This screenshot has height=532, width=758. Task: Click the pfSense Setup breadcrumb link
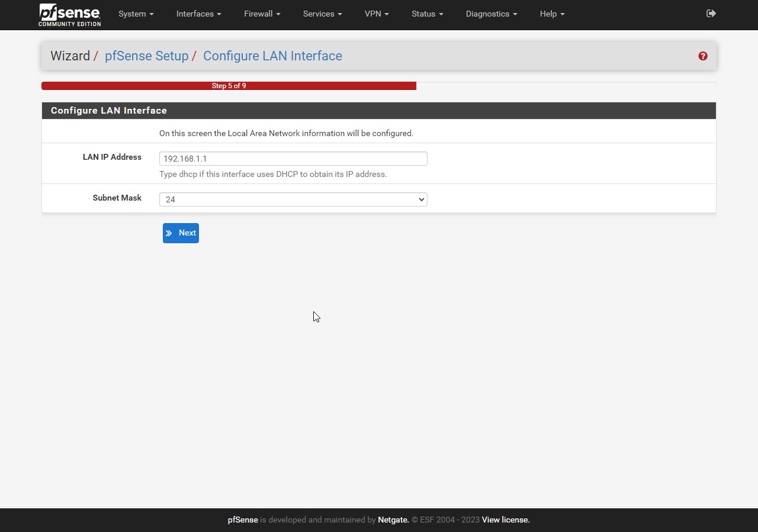(146, 56)
